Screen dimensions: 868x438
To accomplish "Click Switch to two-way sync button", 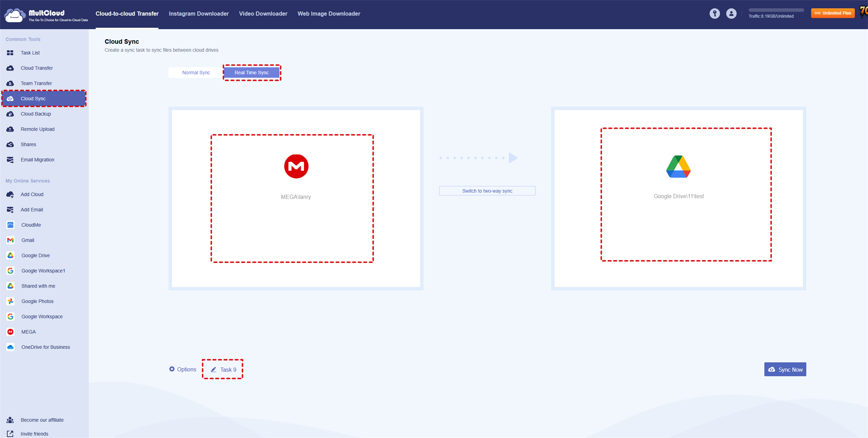I will click(x=487, y=191).
